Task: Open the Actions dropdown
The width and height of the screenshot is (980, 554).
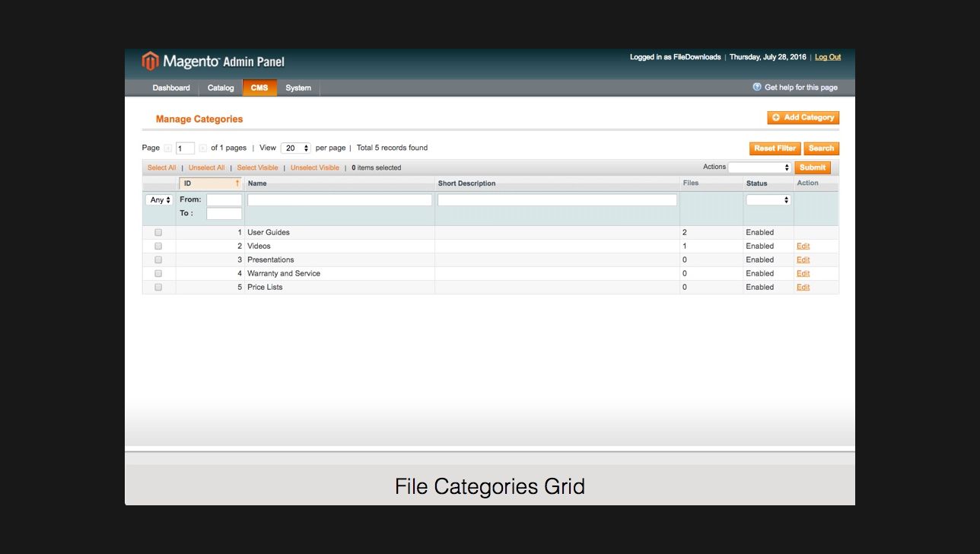Action: point(760,167)
